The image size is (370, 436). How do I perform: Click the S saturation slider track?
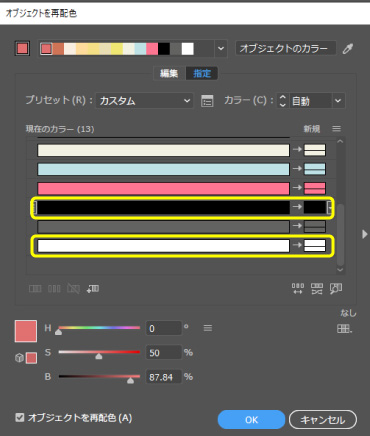coord(99,352)
